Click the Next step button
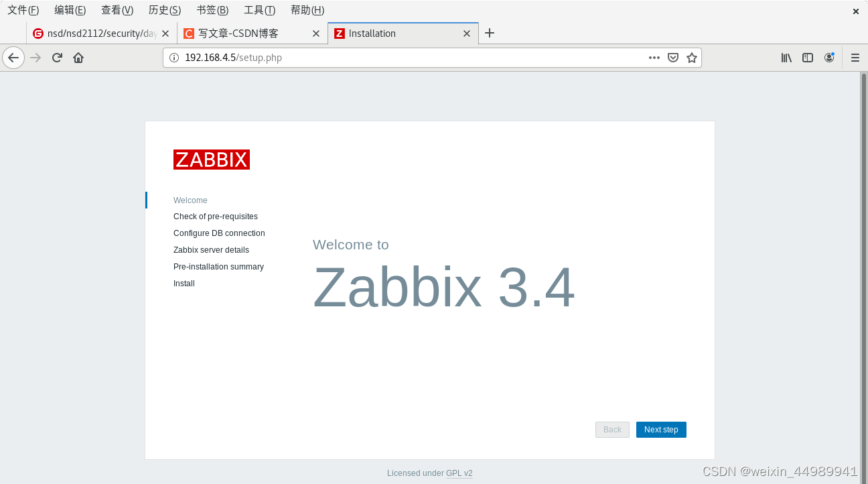 coord(661,430)
